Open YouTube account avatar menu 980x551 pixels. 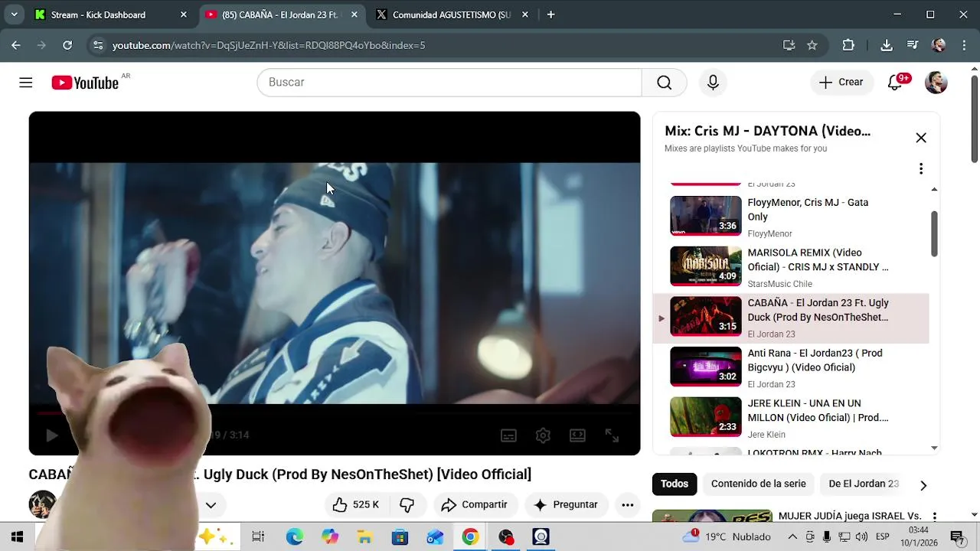[x=936, y=83]
